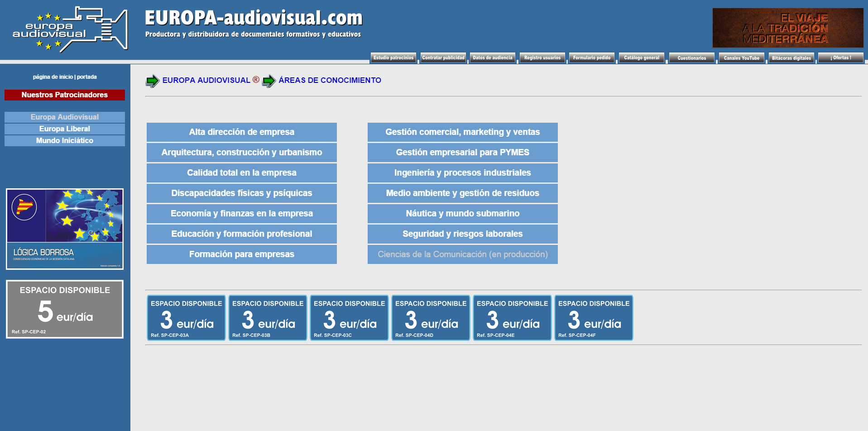Open Estudio patrocinios tab
Screen dimensions: 868x431
pyautogui.click(x=393, y=58)
